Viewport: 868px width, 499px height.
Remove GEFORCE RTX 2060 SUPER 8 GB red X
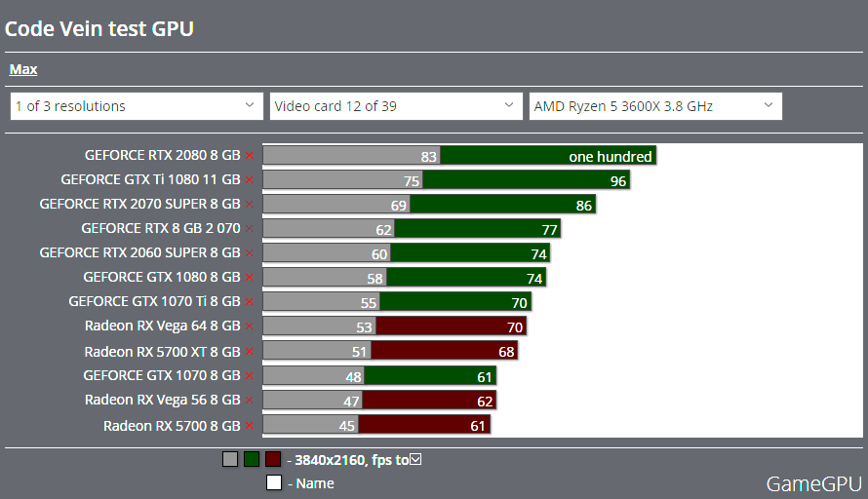249,253
